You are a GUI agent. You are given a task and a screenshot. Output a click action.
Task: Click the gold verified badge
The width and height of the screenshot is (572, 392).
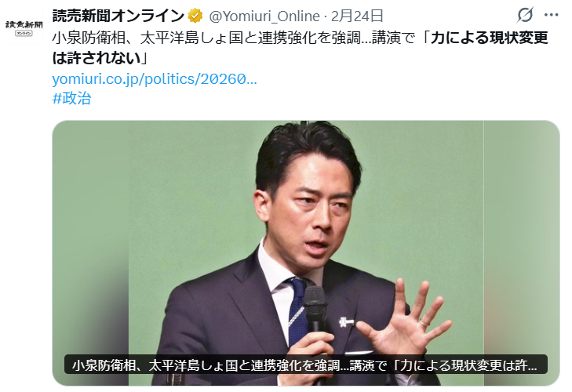click(195, 16)
